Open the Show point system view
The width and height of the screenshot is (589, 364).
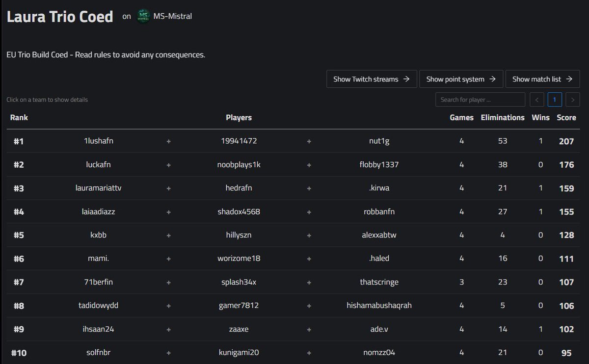(461, 78)
